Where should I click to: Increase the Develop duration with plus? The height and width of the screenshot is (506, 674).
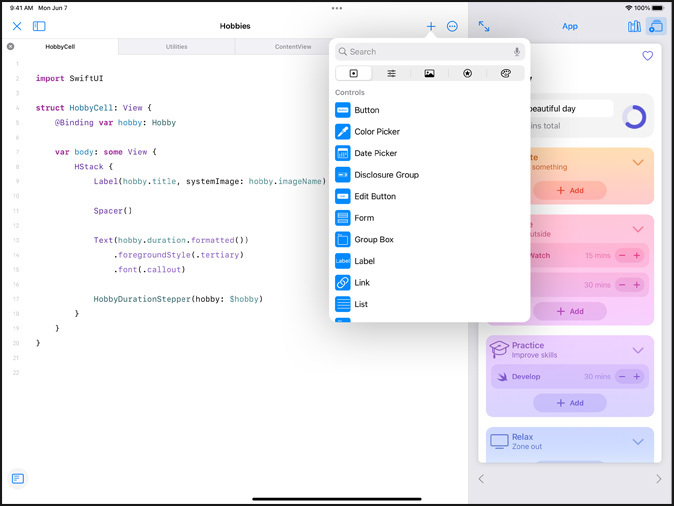[637, 377]
